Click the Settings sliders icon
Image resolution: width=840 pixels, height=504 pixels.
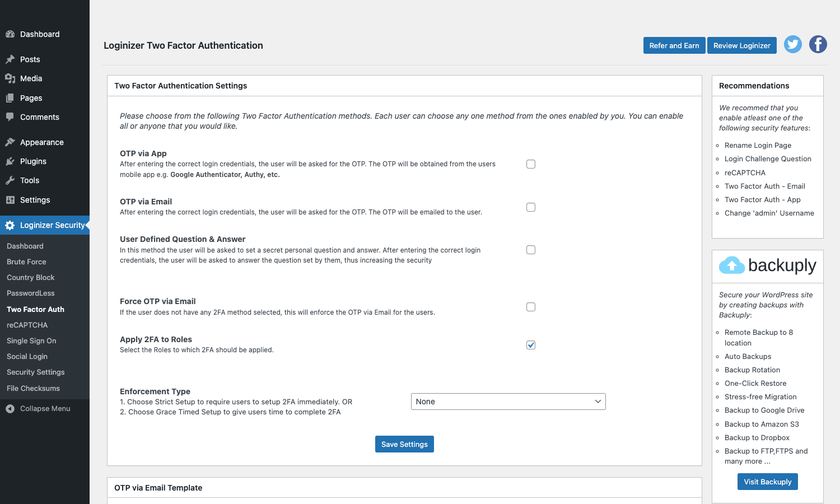[10, 200]
